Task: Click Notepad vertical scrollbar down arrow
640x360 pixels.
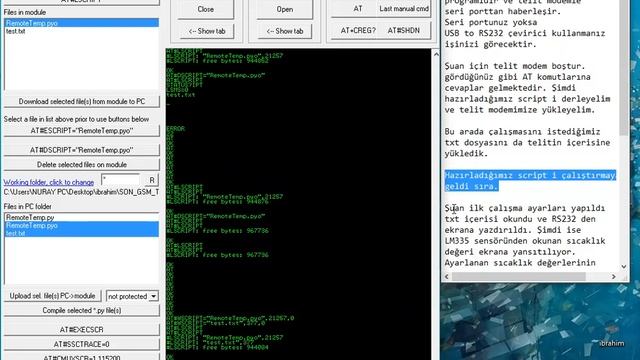Action: (624, 267)
